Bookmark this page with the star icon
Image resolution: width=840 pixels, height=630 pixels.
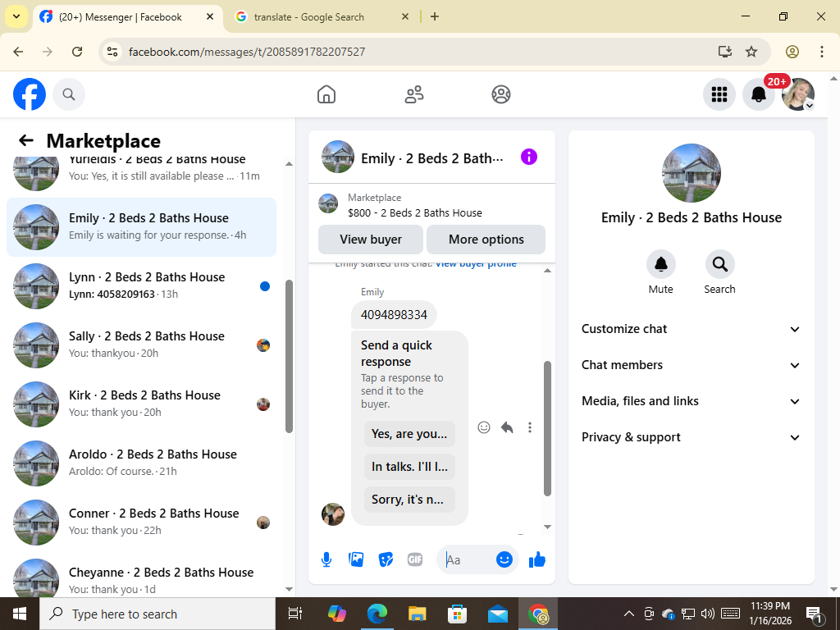[x=751, y=52]
